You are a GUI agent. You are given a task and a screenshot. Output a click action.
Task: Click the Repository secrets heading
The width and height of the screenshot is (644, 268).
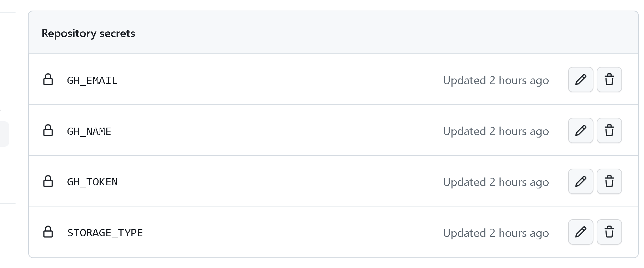tap(88, 33)
